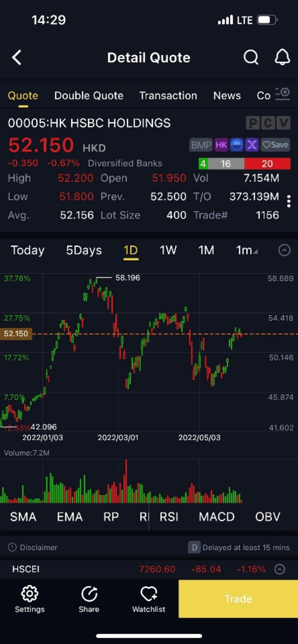Enable the EMA indicator

[70, 517]
